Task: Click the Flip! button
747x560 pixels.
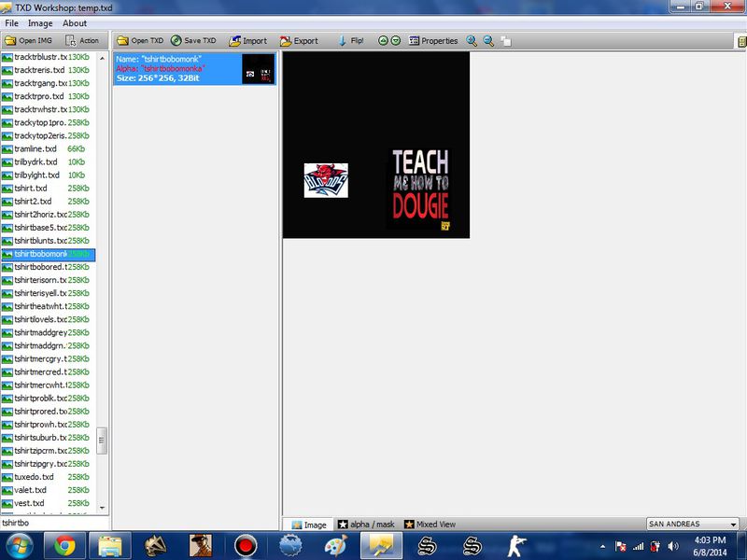Action: [351, 41]
